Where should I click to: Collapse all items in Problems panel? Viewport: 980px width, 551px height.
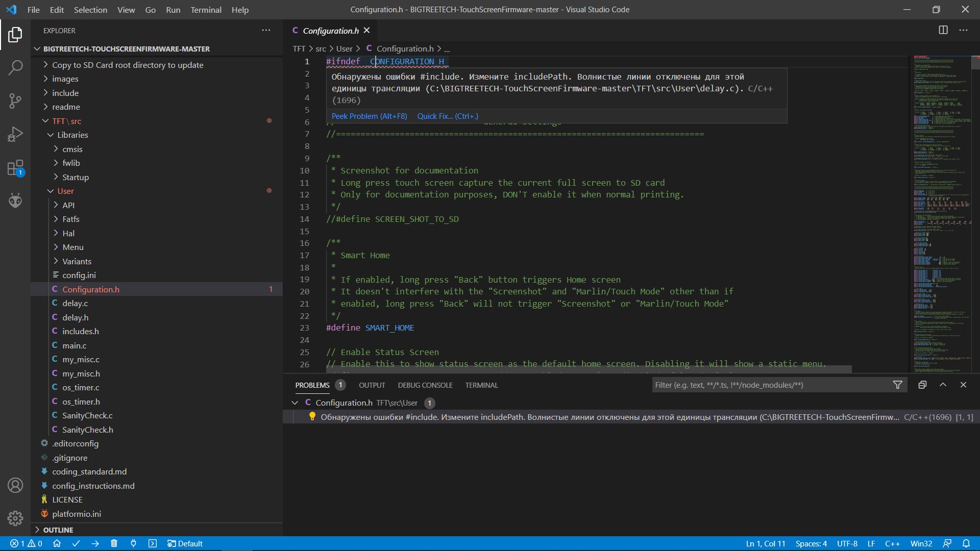point(922,385)
